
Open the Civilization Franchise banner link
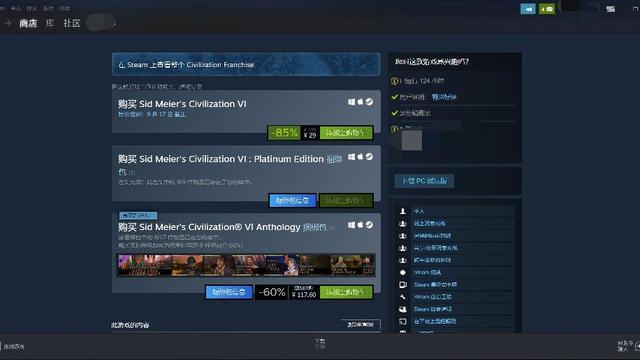(246, 64)
